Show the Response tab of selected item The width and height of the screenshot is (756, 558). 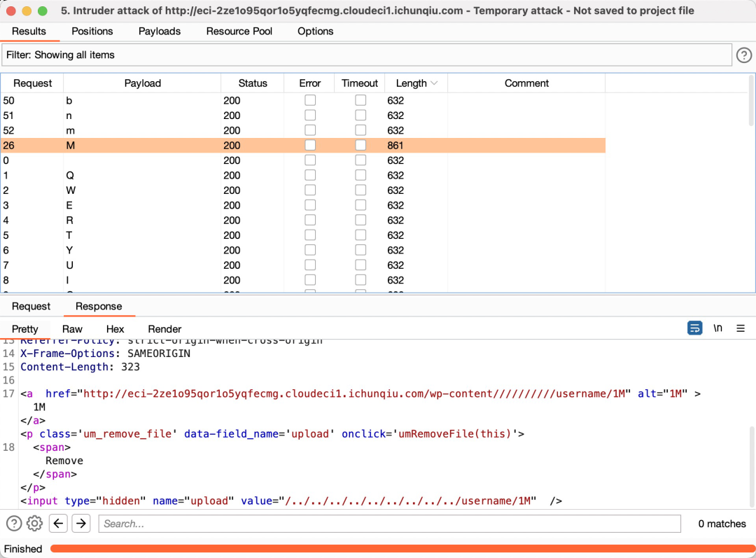coord(99,306)
